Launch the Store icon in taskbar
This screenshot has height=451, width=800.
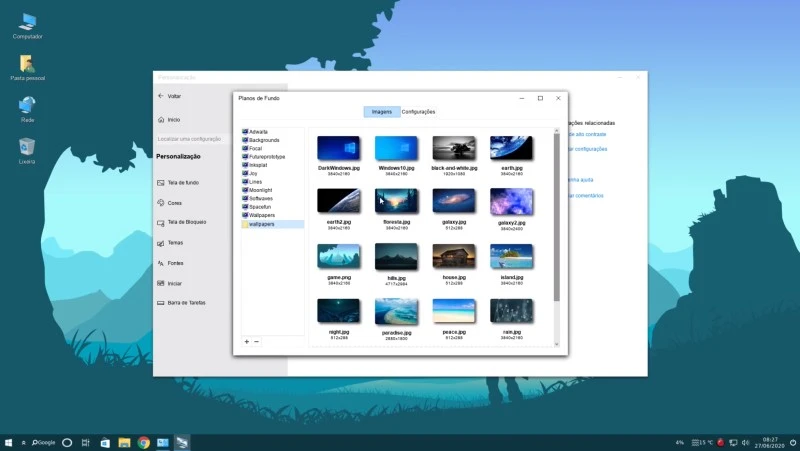(x=105, y=442)
